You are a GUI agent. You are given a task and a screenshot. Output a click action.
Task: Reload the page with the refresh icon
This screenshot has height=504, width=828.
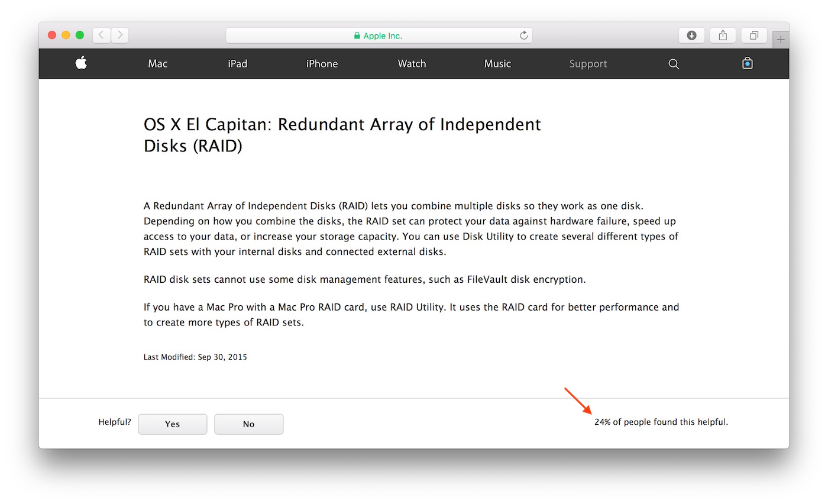pyautogui.click(x=523, y=35)
